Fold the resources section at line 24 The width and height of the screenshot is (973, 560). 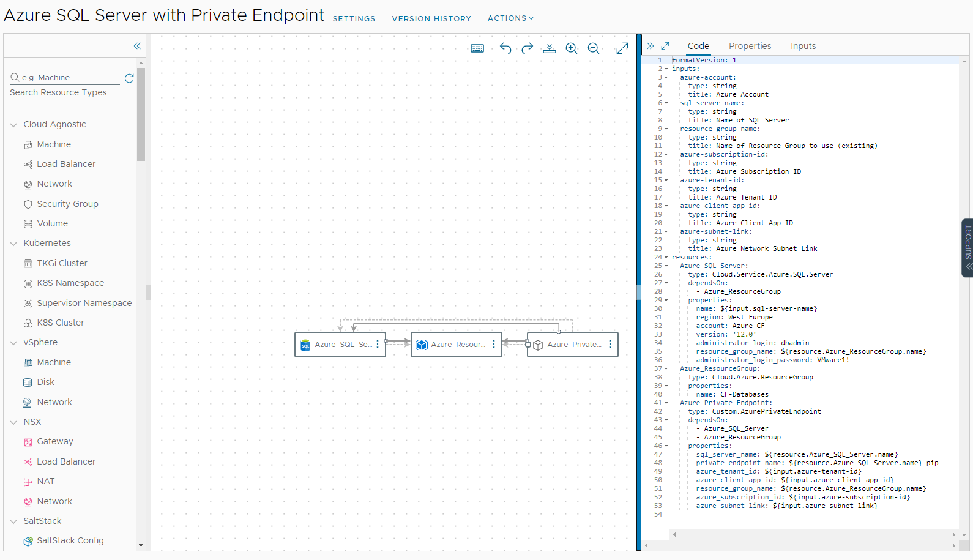point(666,258)
